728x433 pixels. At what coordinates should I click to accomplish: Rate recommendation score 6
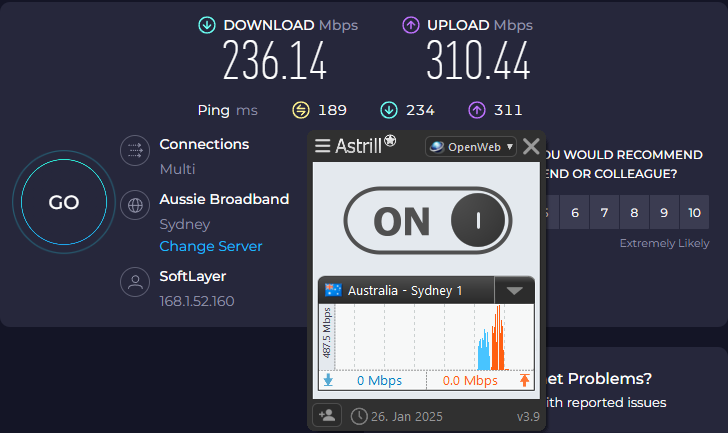[x=575, y=213]
